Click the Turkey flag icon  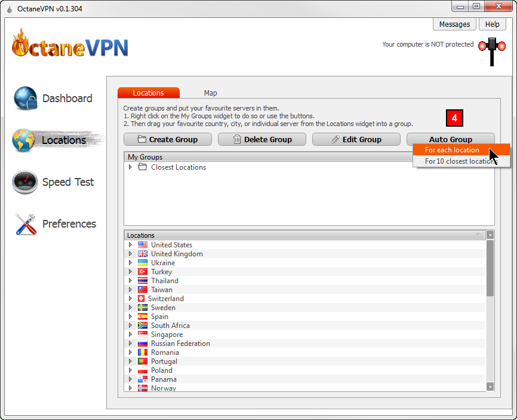point(143,271)
